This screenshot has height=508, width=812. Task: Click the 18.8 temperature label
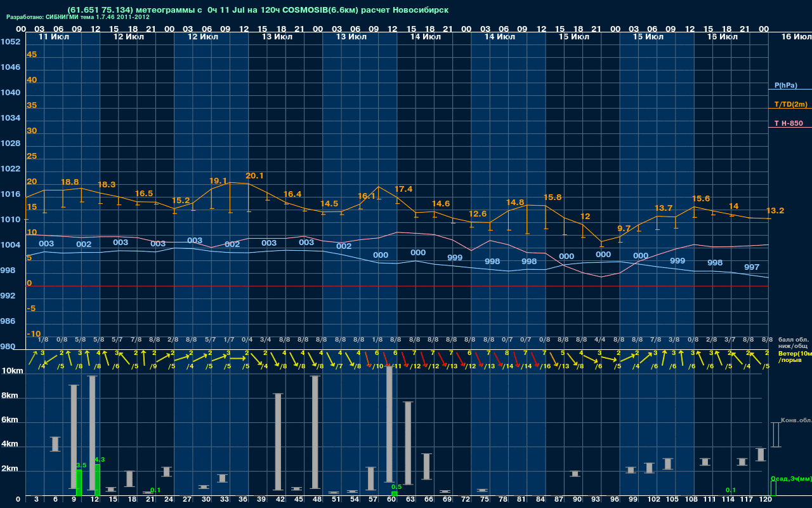pyautogui.click(x=70, y=182)
